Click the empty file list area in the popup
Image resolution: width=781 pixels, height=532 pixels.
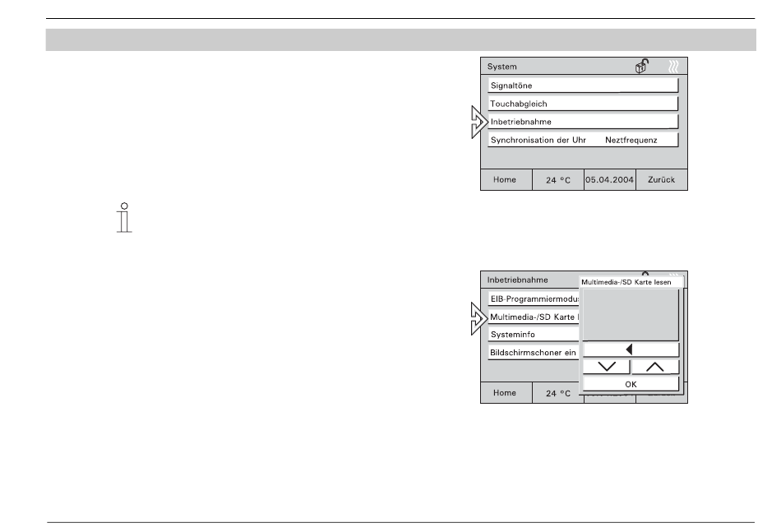[x=631, y=314]
